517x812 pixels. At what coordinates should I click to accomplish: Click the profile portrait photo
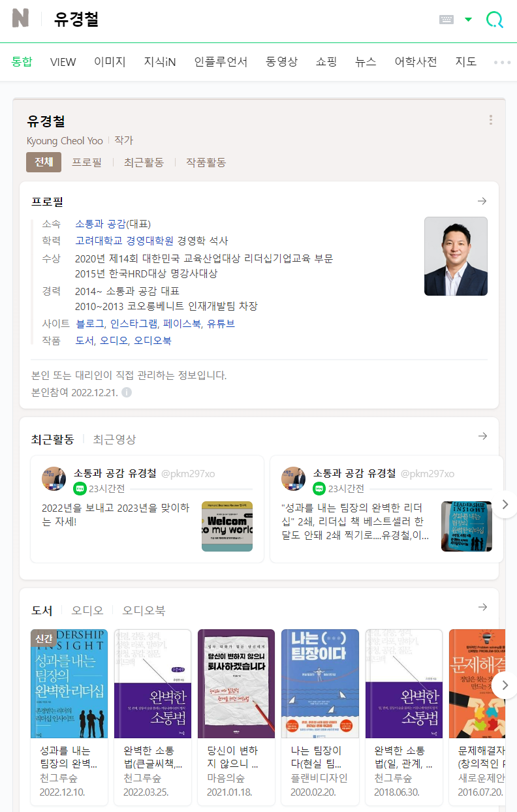456,256
